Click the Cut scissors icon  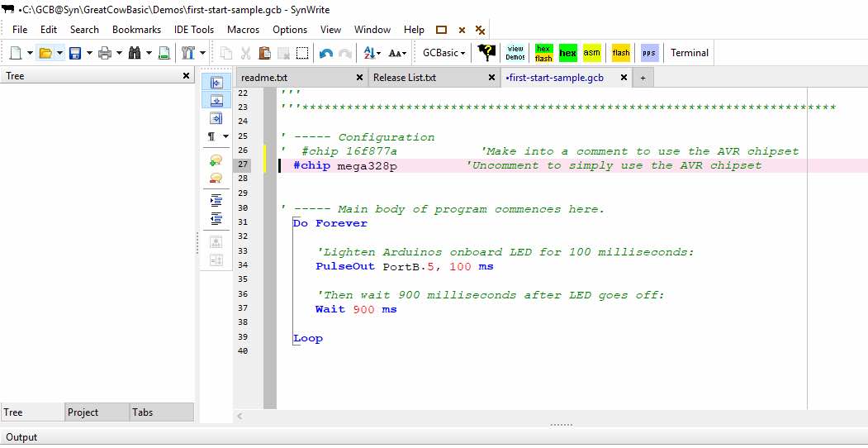click(246, 53)
